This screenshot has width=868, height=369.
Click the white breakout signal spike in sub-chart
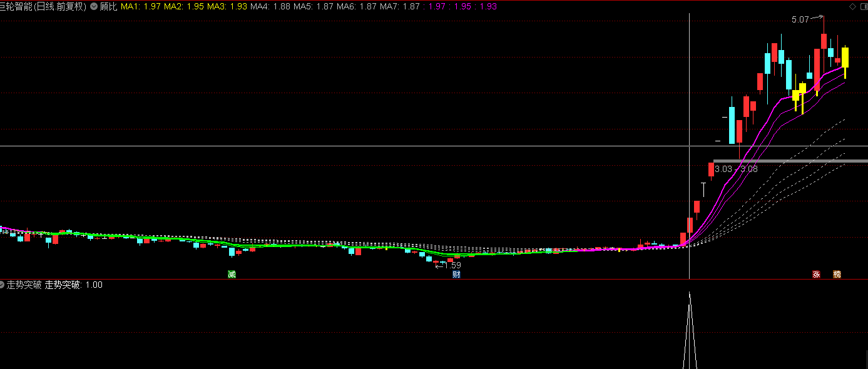(690, 330)
